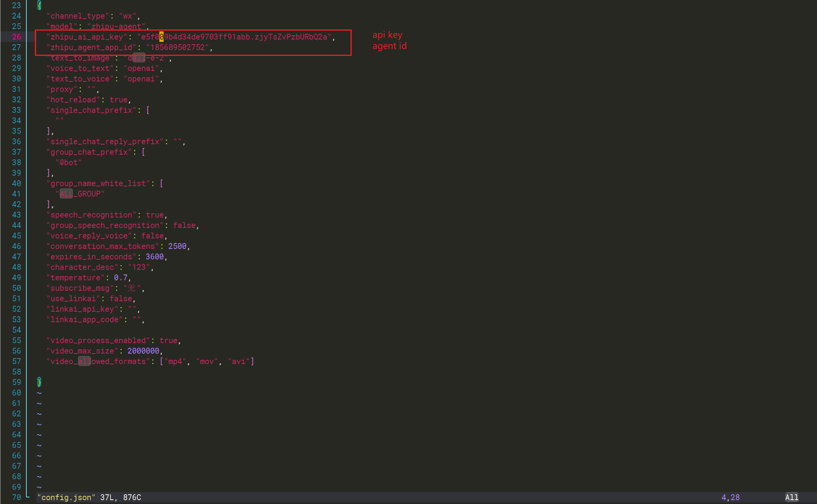Click the "mov" entry in video_allowed_formats
The height and width of the screenshot is (504, 817).
coord(207,361)
